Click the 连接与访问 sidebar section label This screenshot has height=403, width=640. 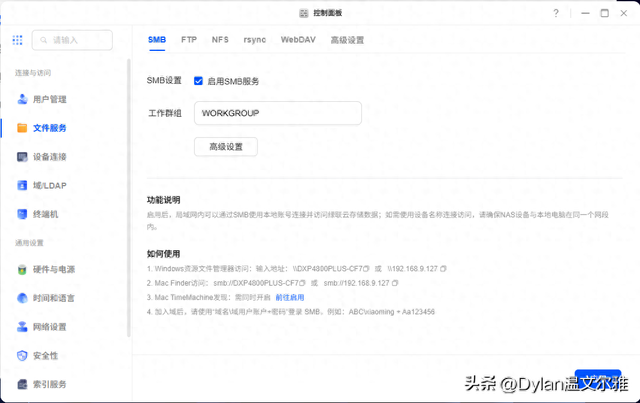click(x=33, y=73)
